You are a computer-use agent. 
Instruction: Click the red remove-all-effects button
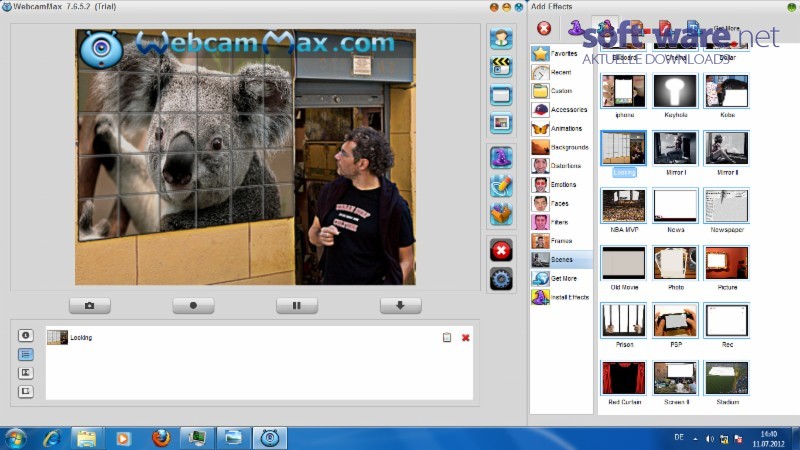click(x=501, y=251)
